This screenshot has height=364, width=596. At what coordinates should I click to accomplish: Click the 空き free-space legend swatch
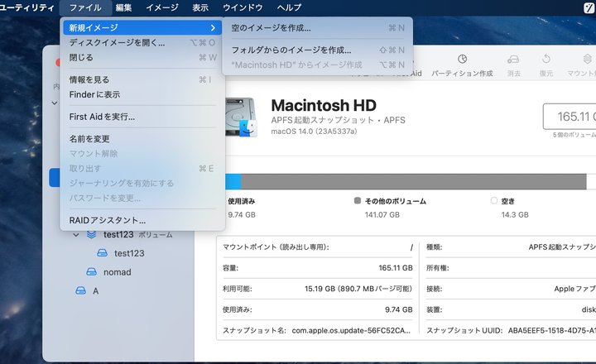(493, 200)
